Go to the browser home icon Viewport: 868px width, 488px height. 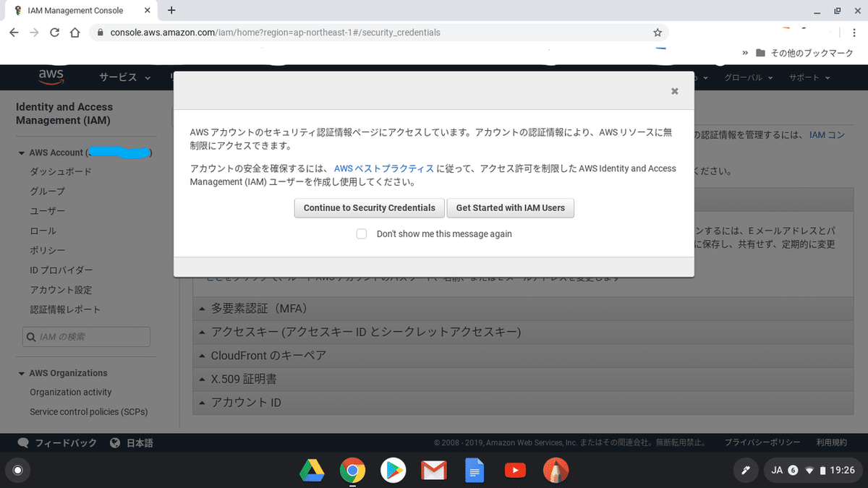[x=75, y=33]
